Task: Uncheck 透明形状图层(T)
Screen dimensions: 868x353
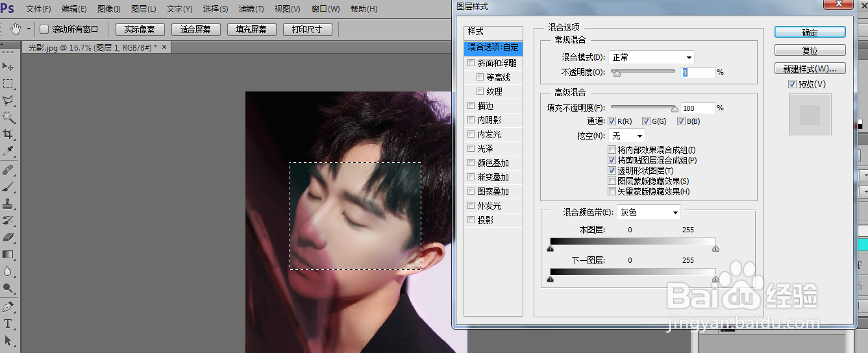Action: (612, 171)
